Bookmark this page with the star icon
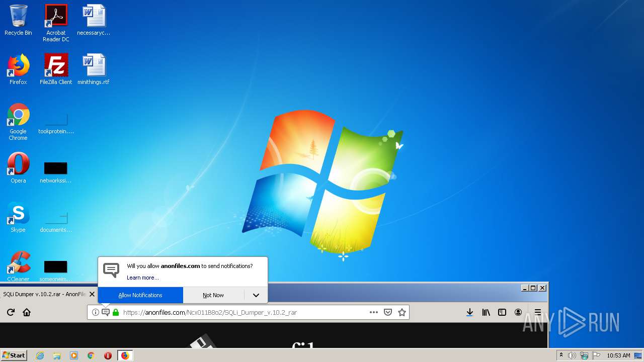The height and width of the screenshot is (362, 644). click(x=402, y=312)
